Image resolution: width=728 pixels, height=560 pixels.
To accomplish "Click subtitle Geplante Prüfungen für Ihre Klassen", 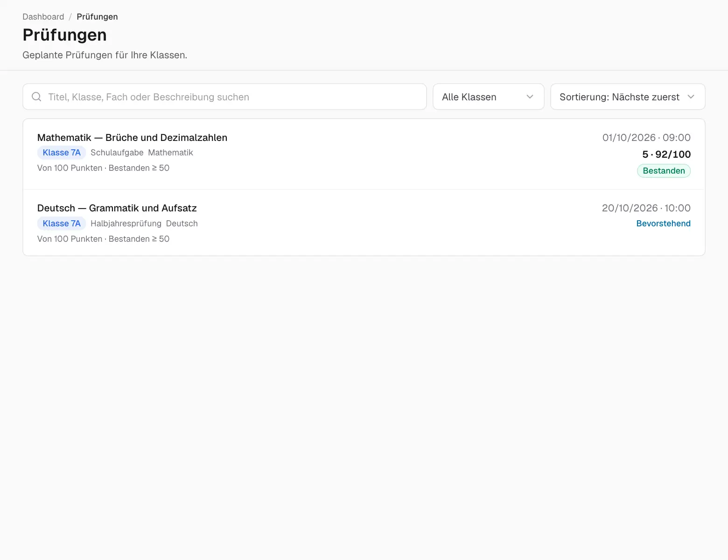I will tap(105, 55).
